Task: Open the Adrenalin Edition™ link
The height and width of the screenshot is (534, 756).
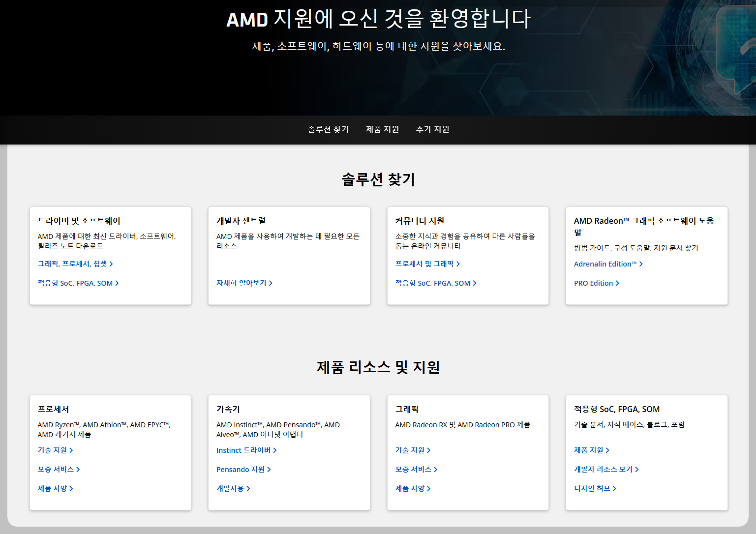Action: pyautogui.click(x=608, y=264)
